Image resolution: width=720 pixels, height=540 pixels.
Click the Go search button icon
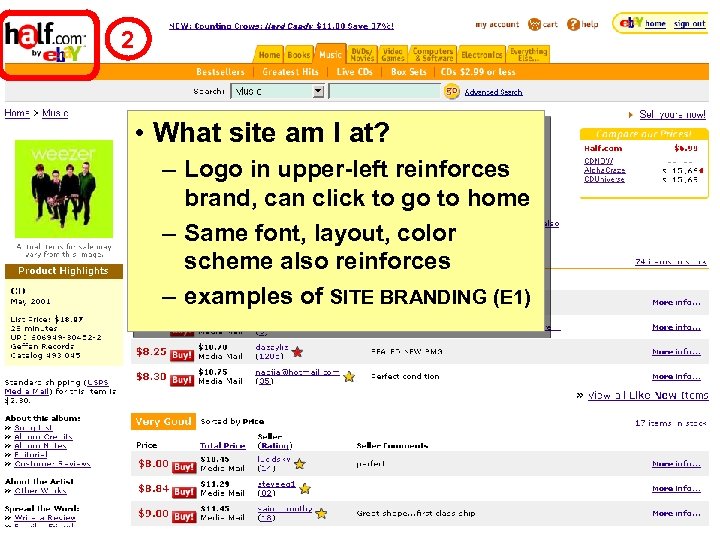pyautogui.click(x=451, y=91)
